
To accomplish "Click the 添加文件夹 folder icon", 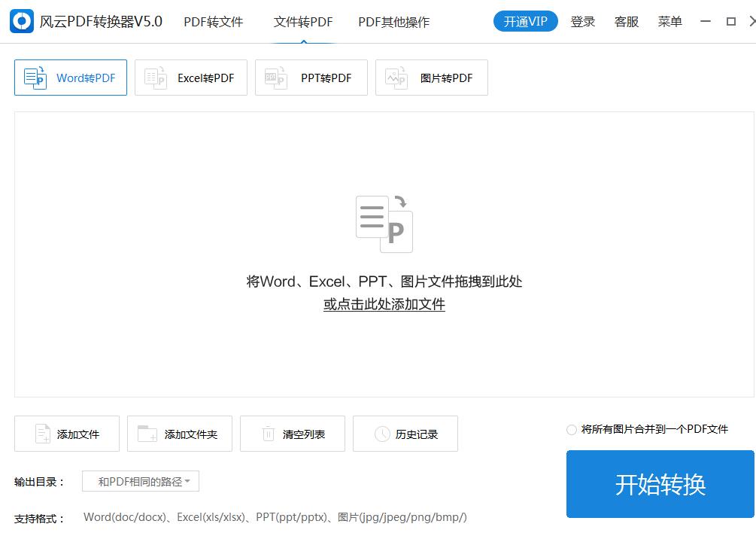I will pyautogui.click(x=147, y=433).
